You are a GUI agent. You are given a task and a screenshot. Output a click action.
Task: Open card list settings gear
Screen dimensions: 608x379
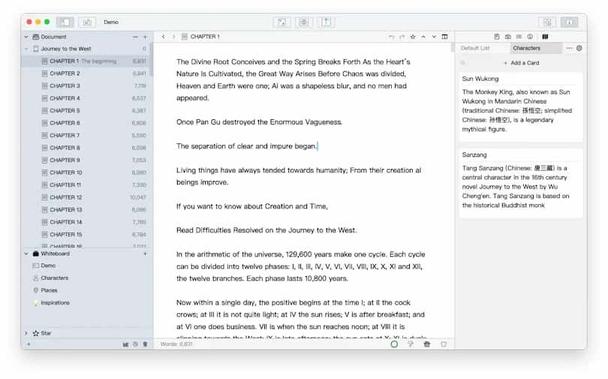click(579, 48)
